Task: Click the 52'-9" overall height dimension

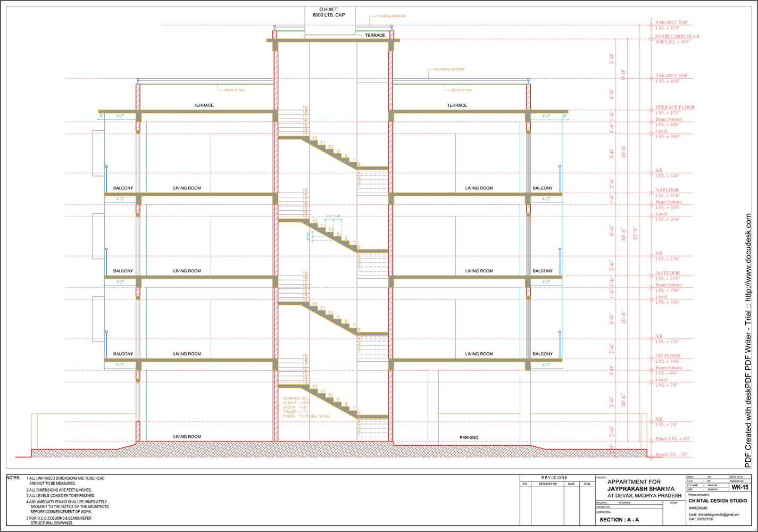Action: [635, 233]
